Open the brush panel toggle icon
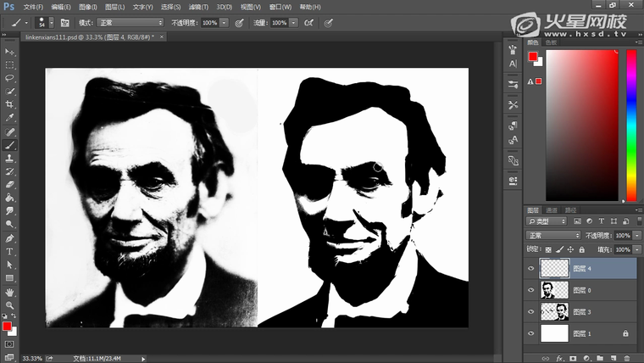Image resolution: width=644 pixels, height=363 pixels. (x=67, y=22)
